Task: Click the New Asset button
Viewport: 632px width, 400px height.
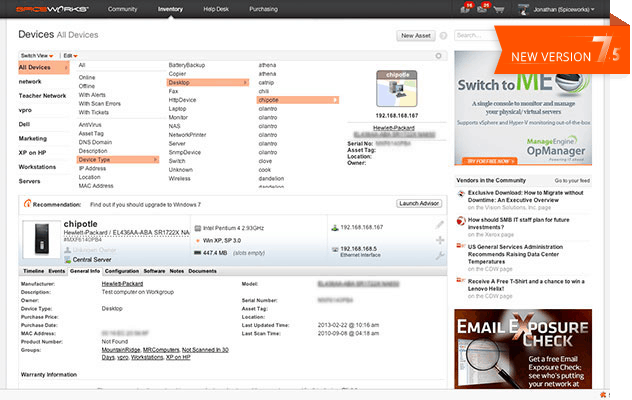Action: 415,35
